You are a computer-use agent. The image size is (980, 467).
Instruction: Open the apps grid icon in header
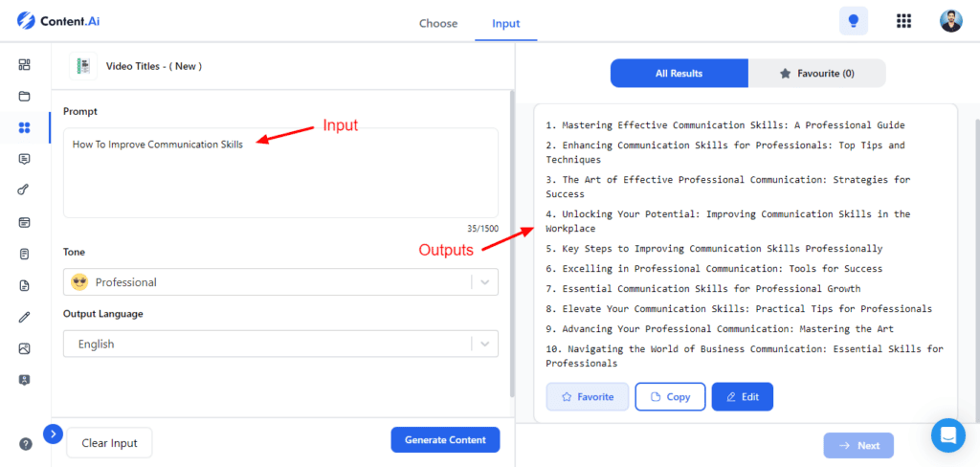903,21
